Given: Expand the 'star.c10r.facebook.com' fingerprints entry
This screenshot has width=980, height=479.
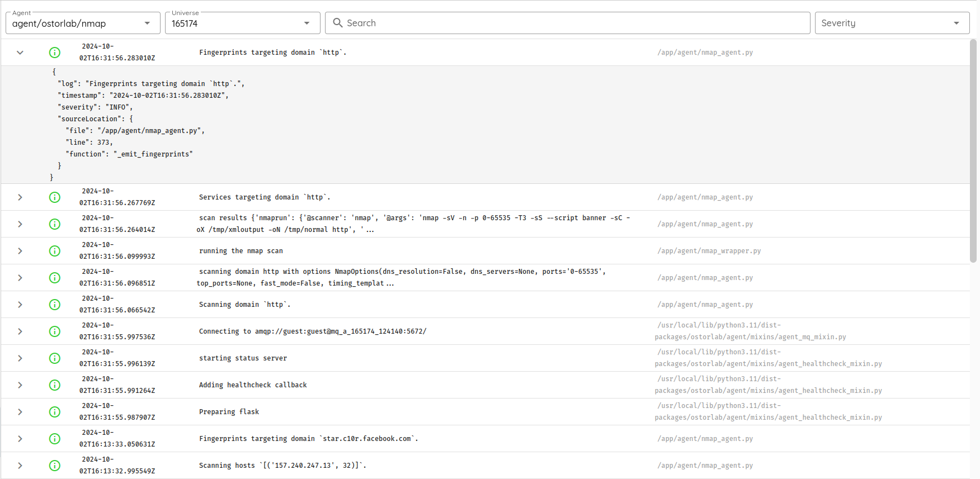Looking at the screenshot, I should 20,439.
